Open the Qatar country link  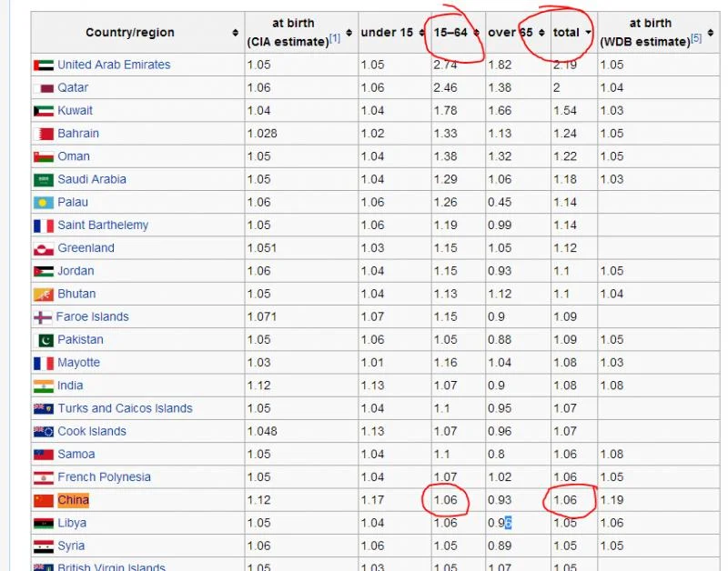coord(73,87)
